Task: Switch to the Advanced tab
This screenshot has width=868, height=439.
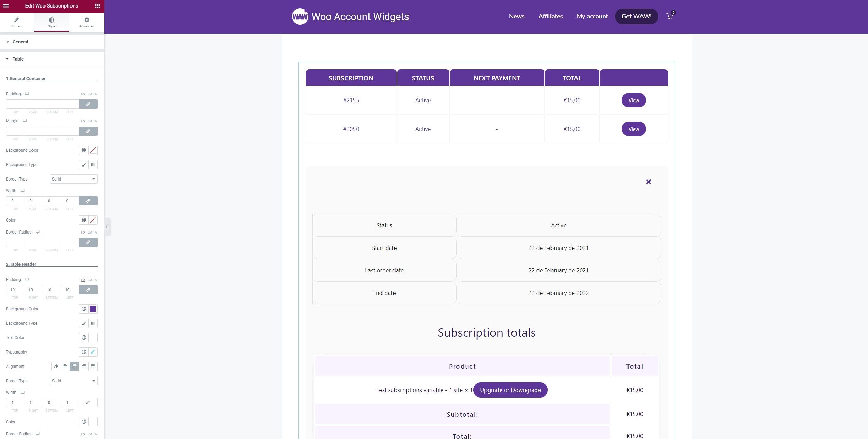Action: pos(87,22)
